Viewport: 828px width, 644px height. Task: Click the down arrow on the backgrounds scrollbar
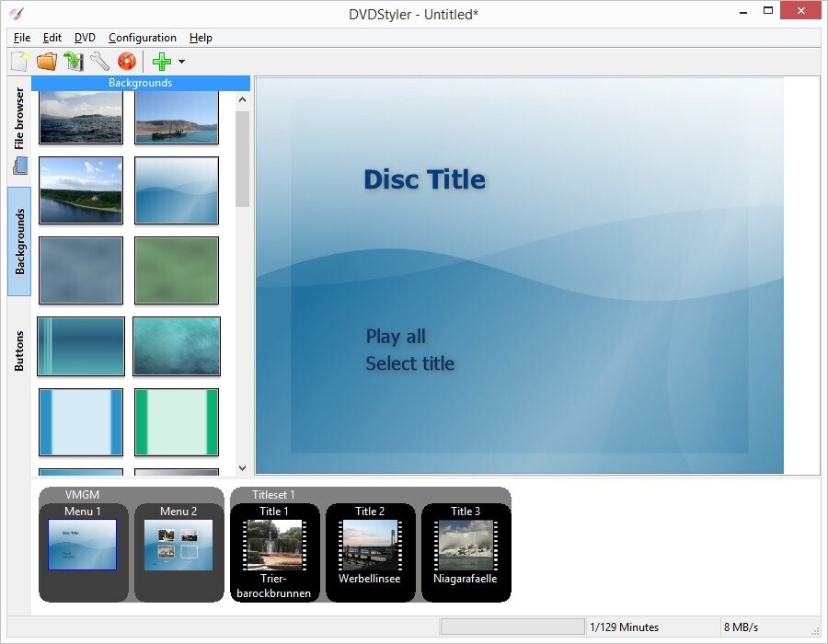coord(242,467)
